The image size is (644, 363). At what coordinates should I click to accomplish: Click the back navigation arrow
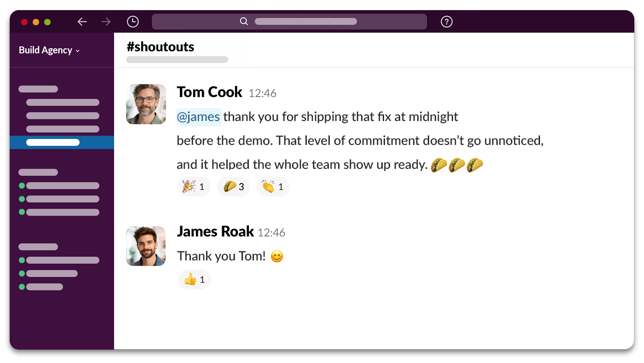point(82,21)
